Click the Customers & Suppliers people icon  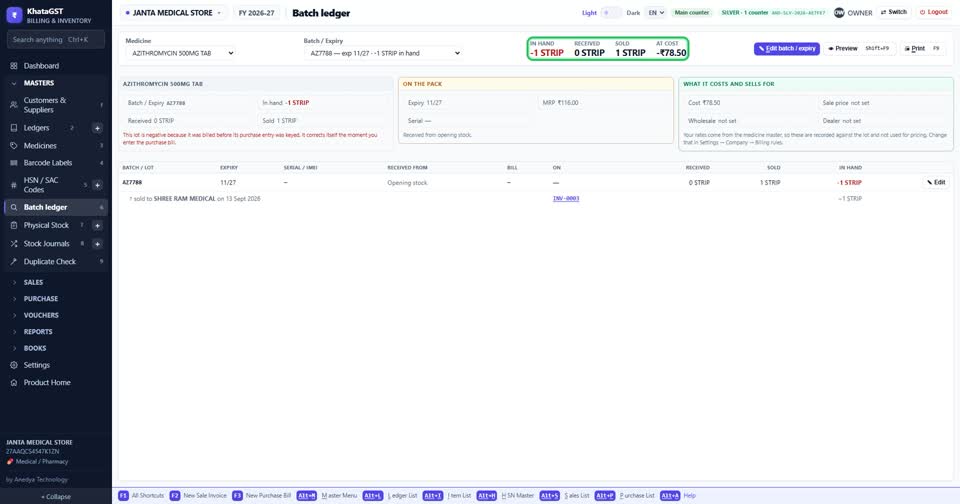14,105
